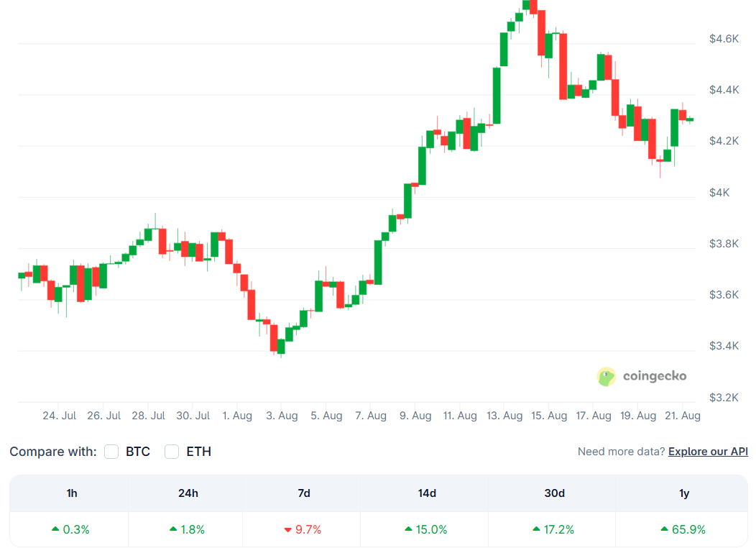The width and height of the screenshot is (756, 548).
Task: Open the Explore our API link
Action: [708, 452]
